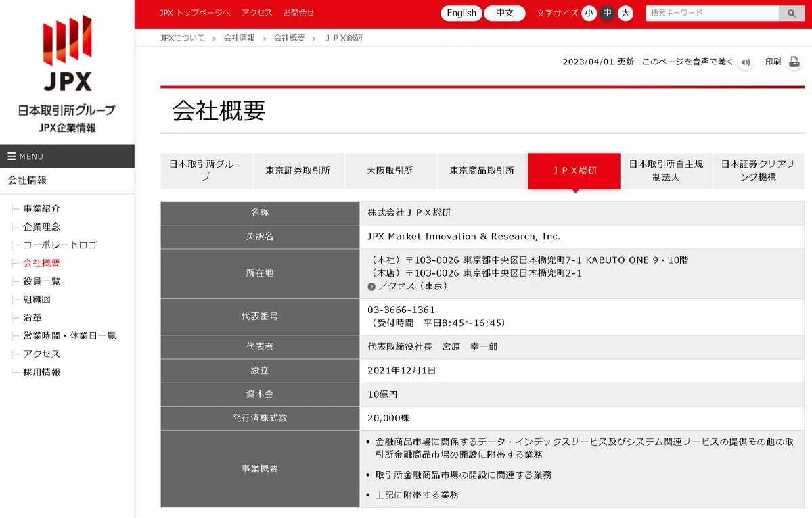Click the arrow icon beside アクセス（東京）
This screenshot has width=812, height=518.
tap(371, 286)
